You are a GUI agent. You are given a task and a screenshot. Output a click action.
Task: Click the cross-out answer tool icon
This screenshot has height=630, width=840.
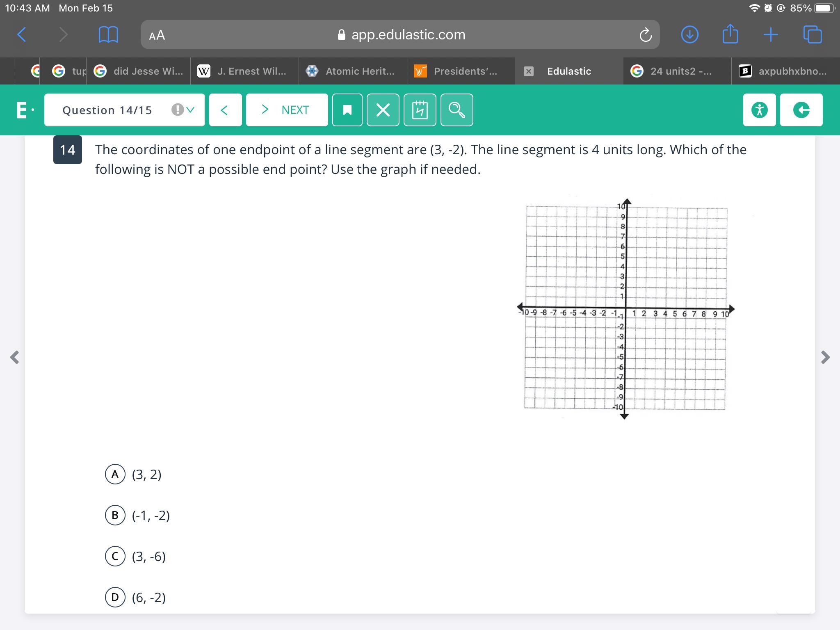tap(383, 110)
